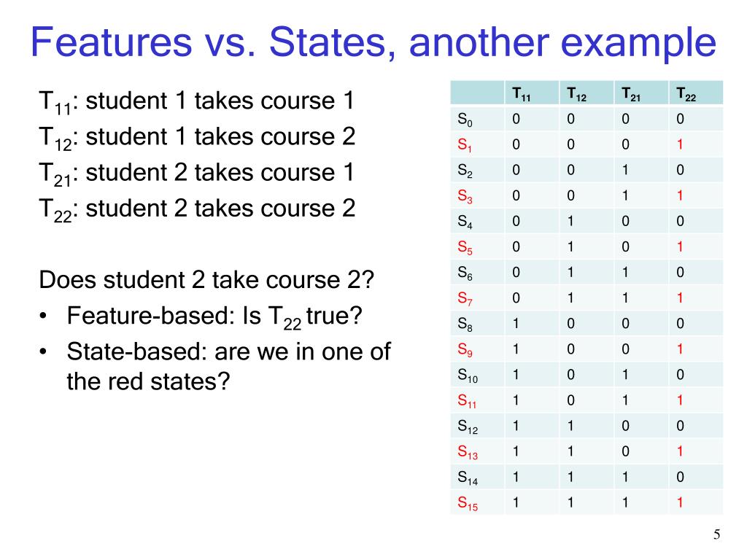Click the S14 row label
747x560 pixels.
tap(468, 478)
